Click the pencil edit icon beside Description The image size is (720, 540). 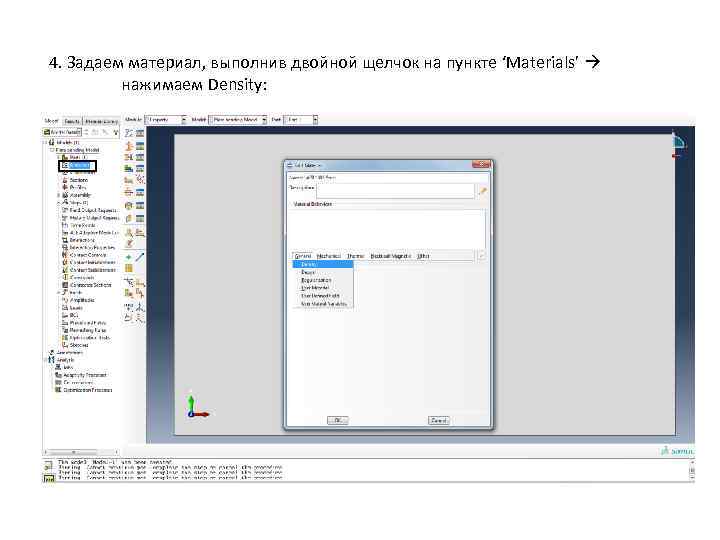click(x=482, y=191)
